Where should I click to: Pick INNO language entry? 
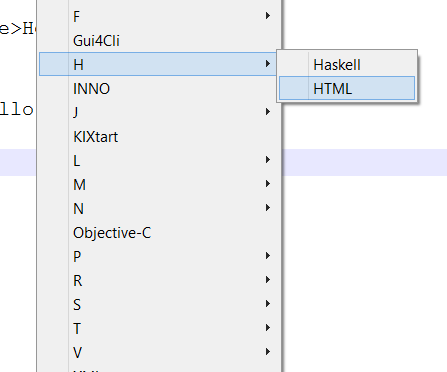[159, 88]
